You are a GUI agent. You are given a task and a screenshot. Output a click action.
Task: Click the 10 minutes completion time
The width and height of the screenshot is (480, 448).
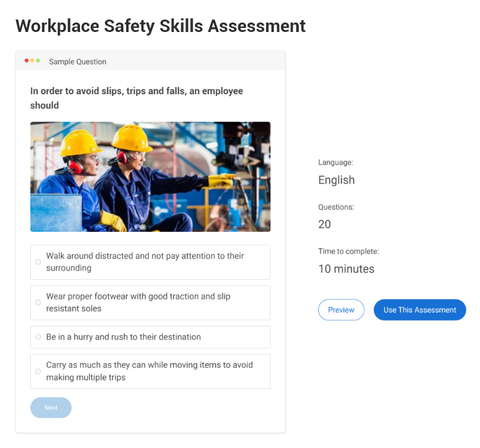(x=346, y=268)
